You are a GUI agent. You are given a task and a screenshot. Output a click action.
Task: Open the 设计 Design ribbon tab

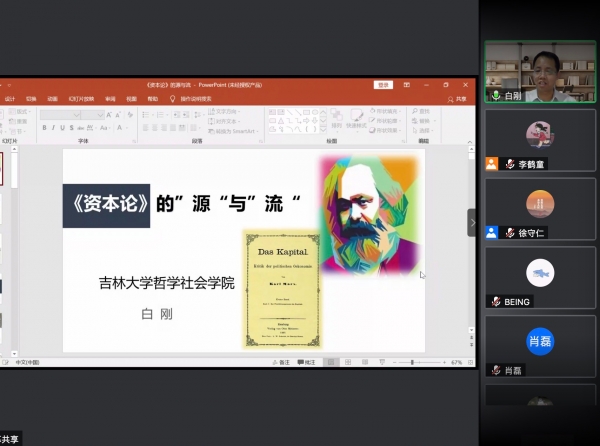click(x=10, y=99)
